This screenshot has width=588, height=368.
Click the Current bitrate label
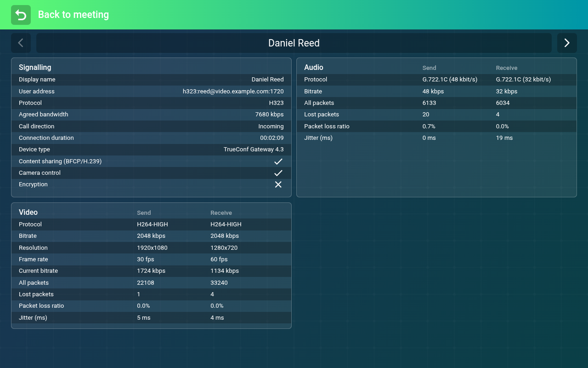tap(39, 271)
